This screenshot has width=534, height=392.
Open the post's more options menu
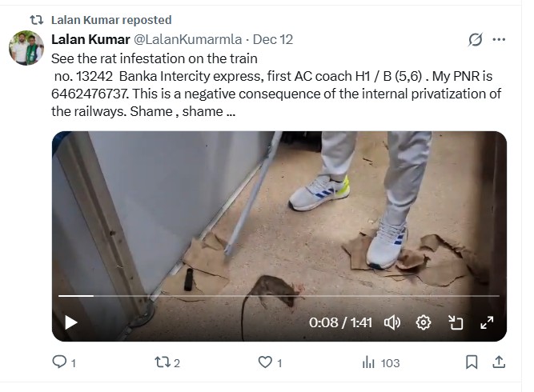coord(500,39)
